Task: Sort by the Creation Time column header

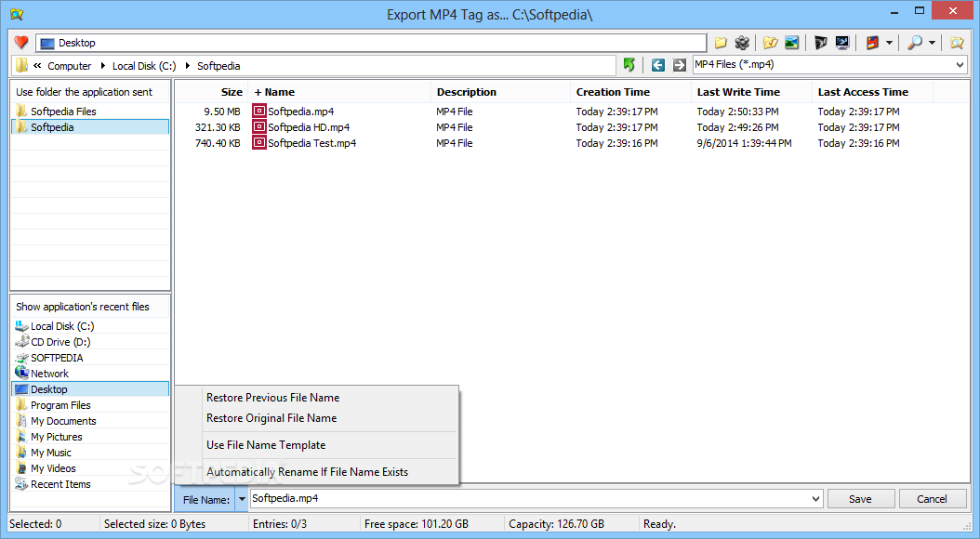Action: click(x=630, y=92)
